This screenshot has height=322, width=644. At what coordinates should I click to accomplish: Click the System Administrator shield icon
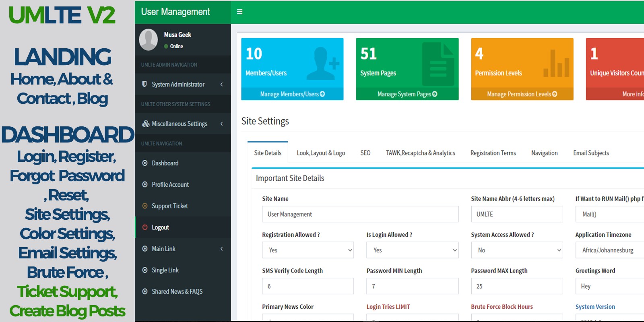pos(144,84)
